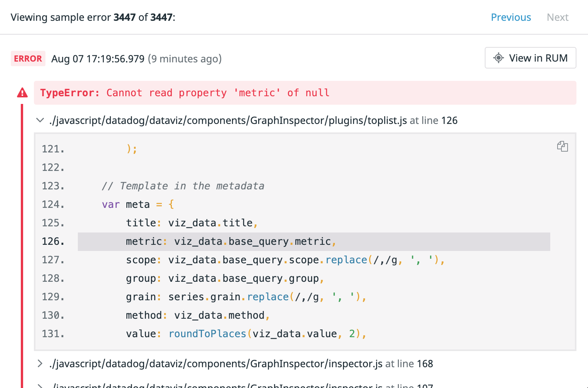Click the crosshair icon beside View in RUM
Screen dimensions: 588x388
tap(498, 58)
